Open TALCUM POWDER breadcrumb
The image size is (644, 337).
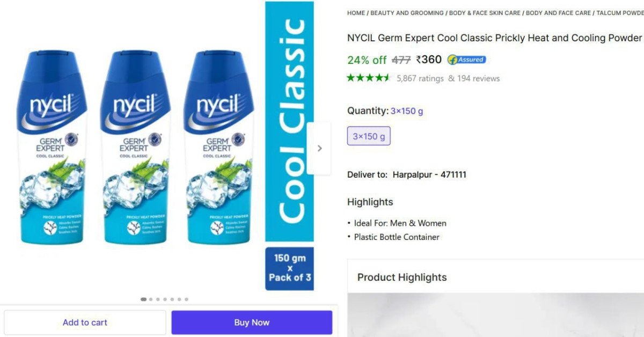620,13
